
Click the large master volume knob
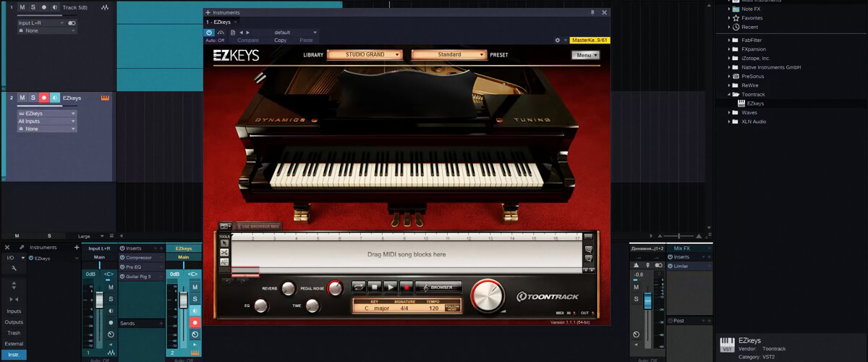(488, 295)
